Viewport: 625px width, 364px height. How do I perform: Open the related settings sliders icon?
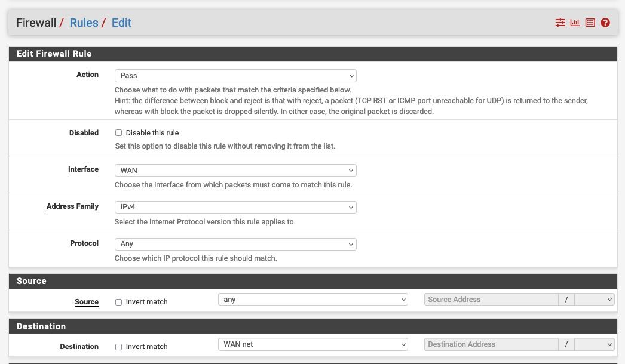click(x=560, y=23)
